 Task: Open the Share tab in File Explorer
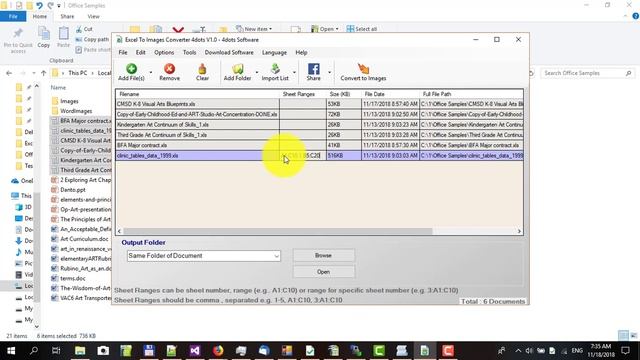67,16
